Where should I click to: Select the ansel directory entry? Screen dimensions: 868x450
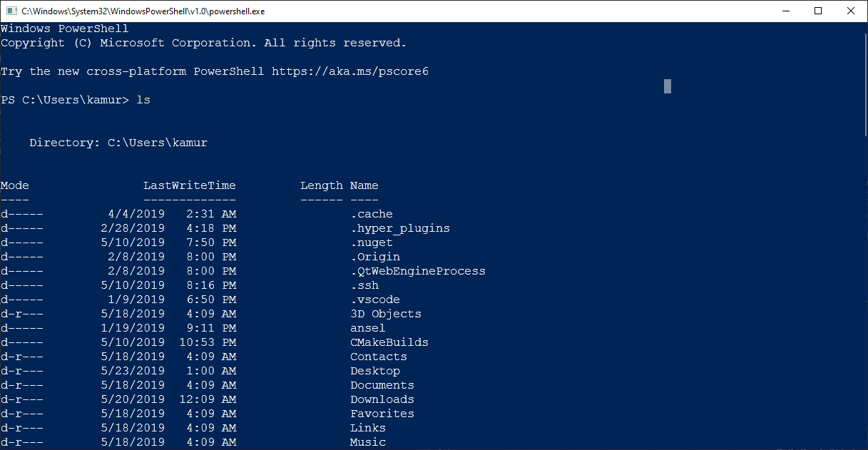click(x=367, y=327)
